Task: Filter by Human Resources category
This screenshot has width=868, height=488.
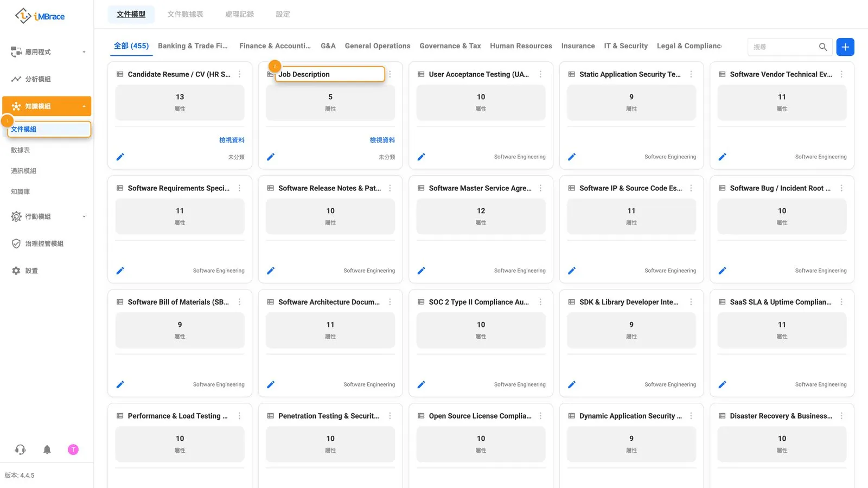Action: coord(521,46)
